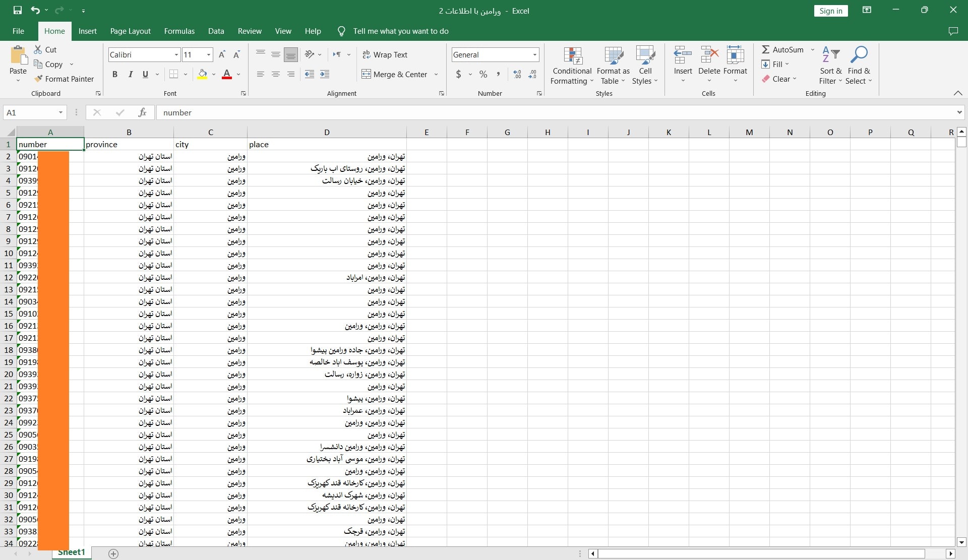This screenshot has width=968, height=560.
Task: Expand the number format General dropdown
Action: click(534, 54)
